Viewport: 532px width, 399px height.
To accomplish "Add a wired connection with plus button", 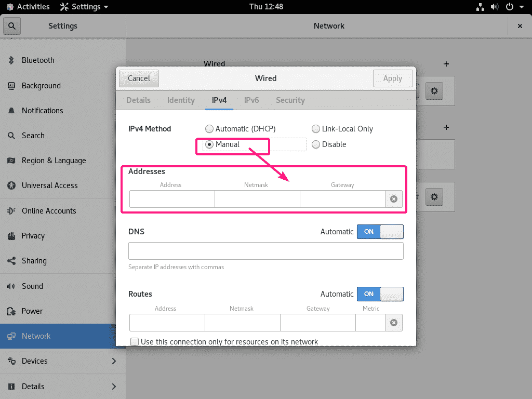I will [x=446, y=64].
